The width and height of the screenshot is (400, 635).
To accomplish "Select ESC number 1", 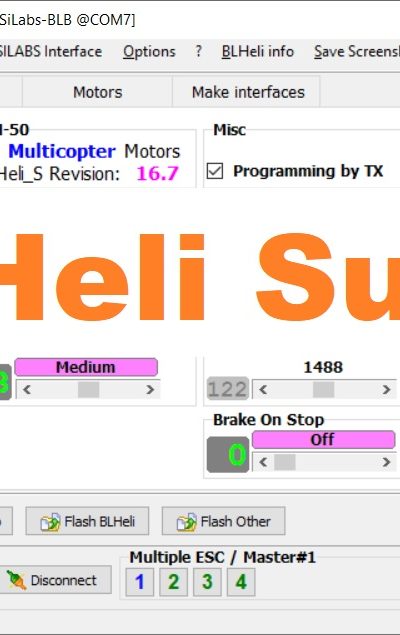I will (x=140, y=582).
